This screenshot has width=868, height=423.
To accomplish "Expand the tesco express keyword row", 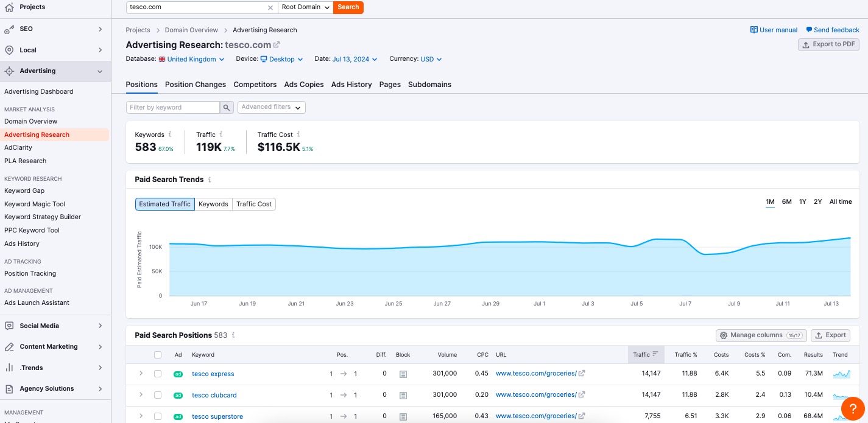I will tap(141, 374).
